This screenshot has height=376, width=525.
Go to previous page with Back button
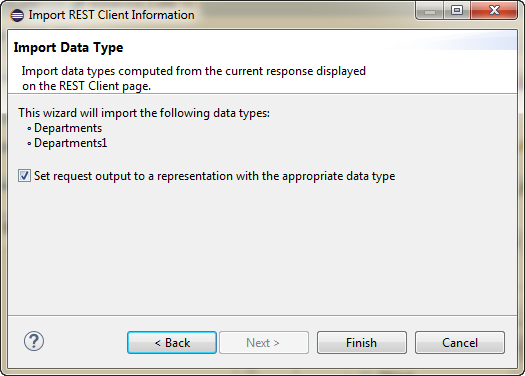tap(172, 343)
